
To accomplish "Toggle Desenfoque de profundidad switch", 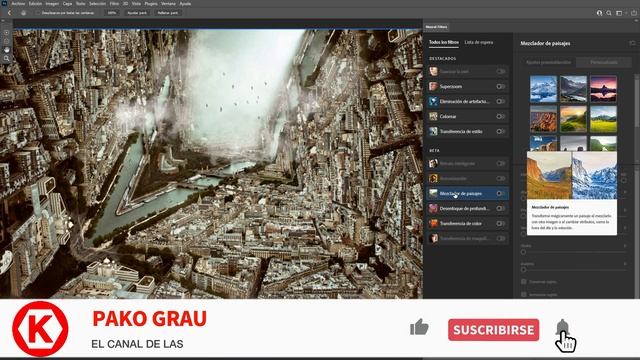I will pyautogui.click(x=500, y=209).
